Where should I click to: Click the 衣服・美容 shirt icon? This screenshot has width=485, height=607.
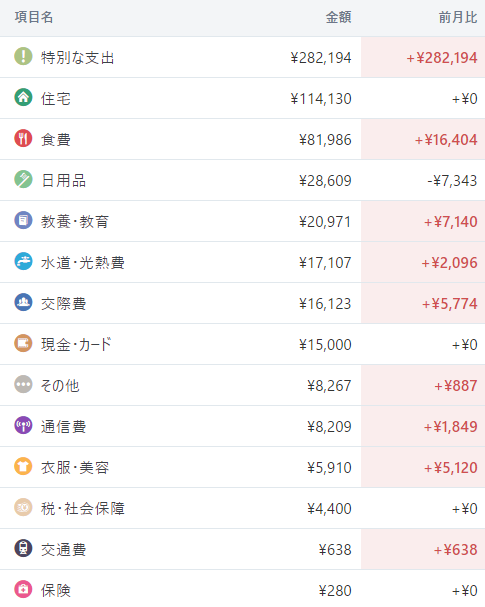click(x=23, y=466)
